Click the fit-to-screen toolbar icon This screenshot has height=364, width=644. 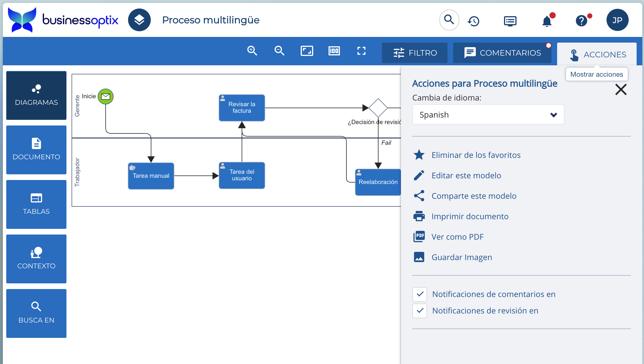pyautogui.click(x=307, y=51)
